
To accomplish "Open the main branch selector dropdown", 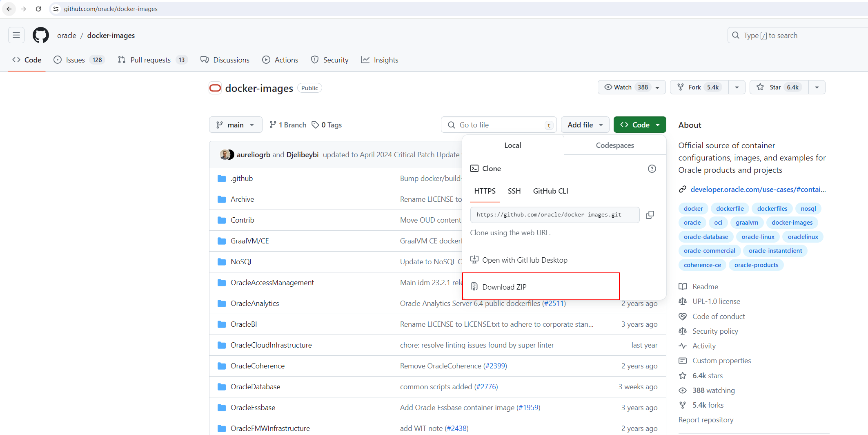I will point(236,125).
